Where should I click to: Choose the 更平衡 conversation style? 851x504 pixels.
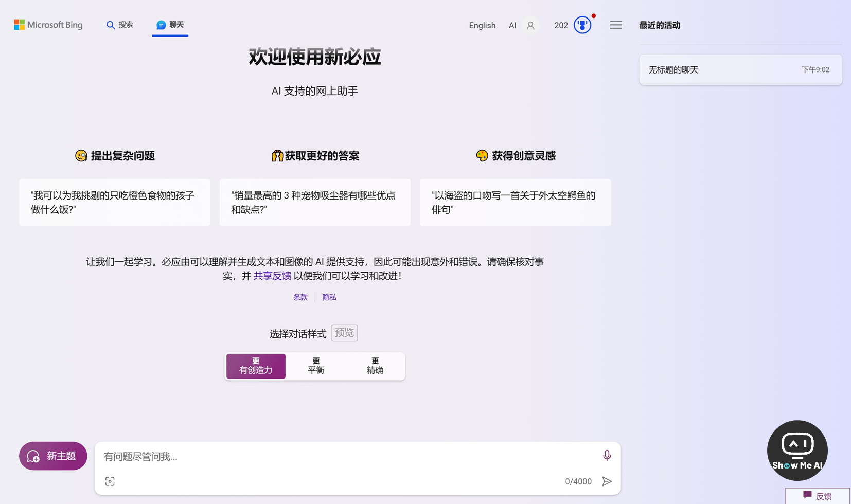316,366
